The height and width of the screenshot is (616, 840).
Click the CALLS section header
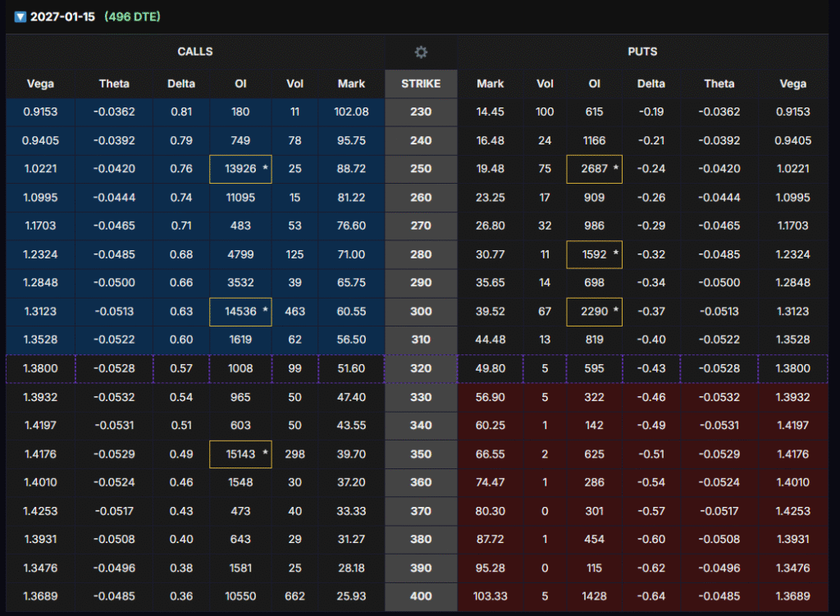[x=195, y=52]
